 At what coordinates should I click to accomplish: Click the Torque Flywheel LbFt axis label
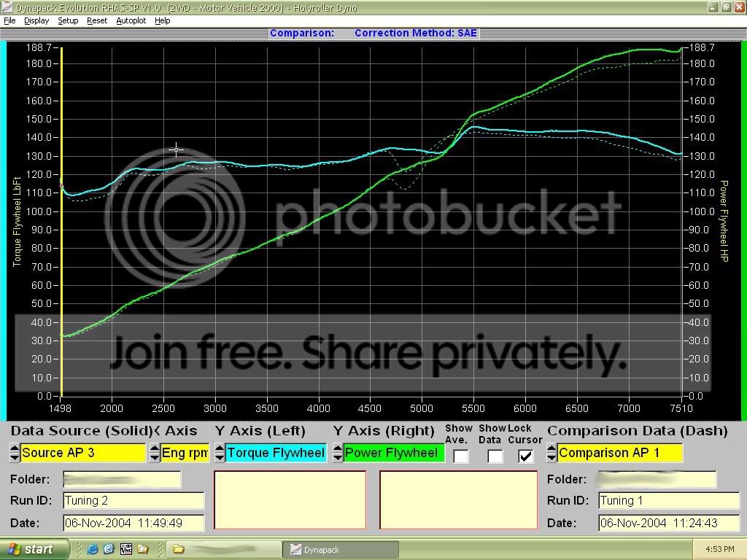point(18,222)
